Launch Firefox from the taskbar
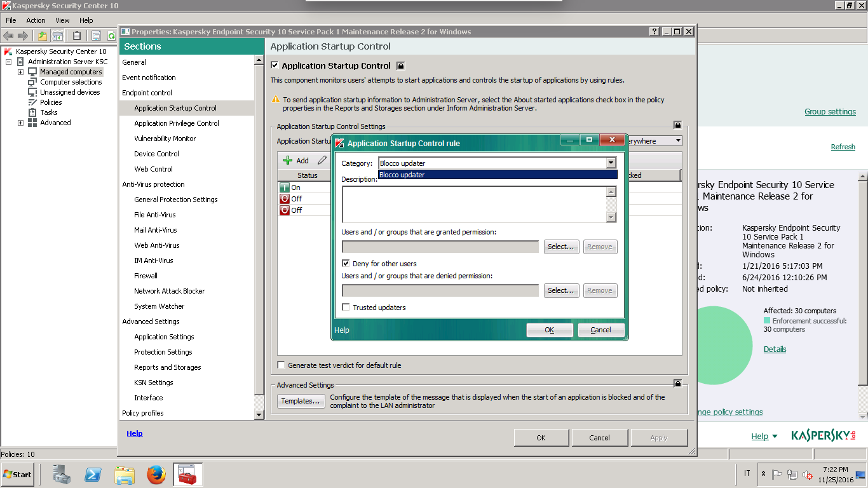The height and width of the screenshot is (488, 868). tap(156, 474)
